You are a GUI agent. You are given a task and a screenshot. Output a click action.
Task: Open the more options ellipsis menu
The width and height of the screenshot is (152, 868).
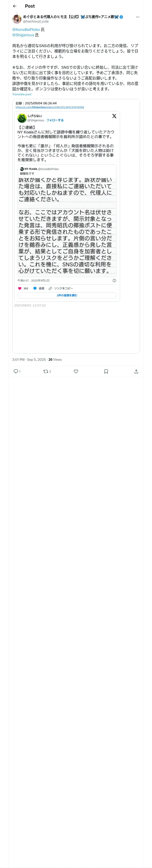click(138, 17)
